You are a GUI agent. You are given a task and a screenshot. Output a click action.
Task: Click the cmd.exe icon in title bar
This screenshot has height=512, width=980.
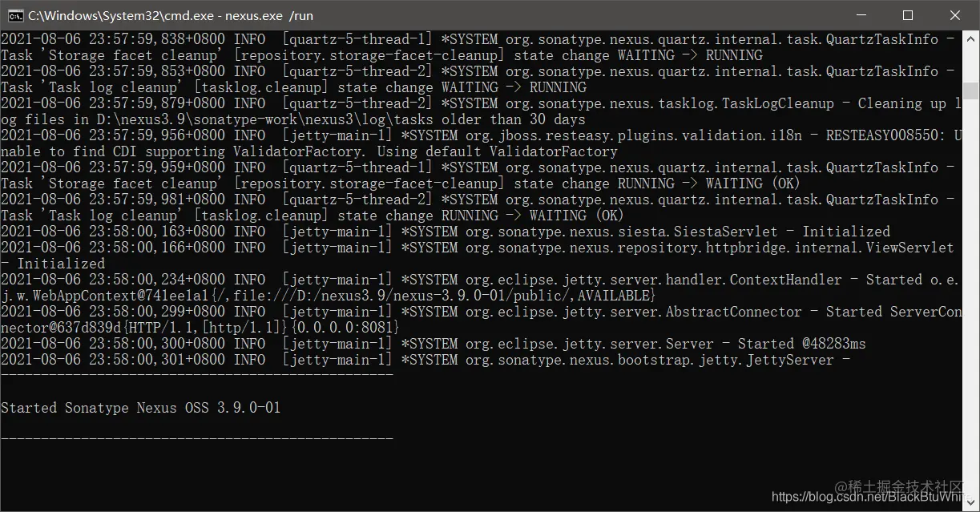(14, 15)
